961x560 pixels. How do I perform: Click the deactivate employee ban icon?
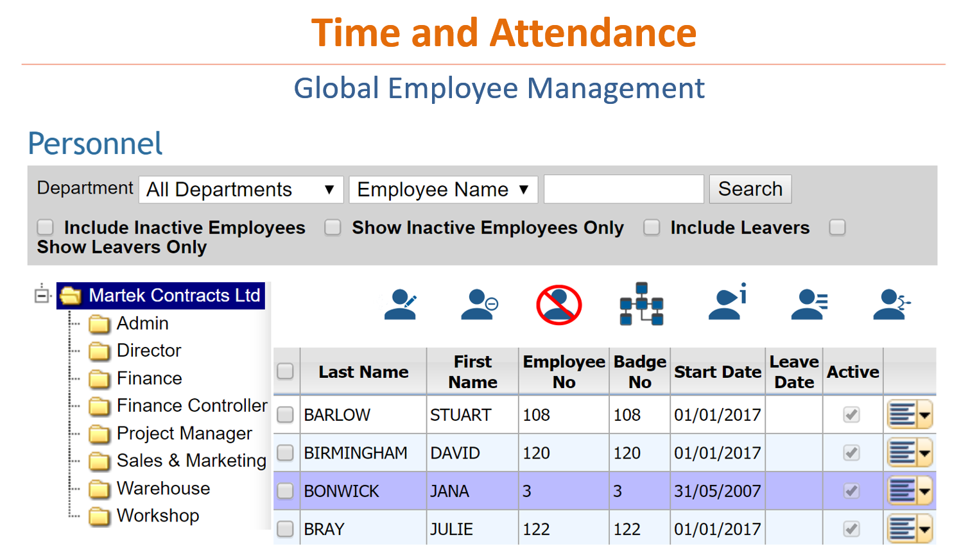(558, 303)
